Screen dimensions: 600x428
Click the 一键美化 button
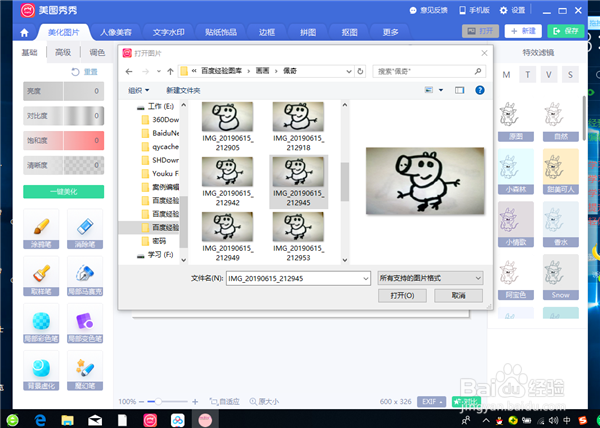(x=64, y=192)
